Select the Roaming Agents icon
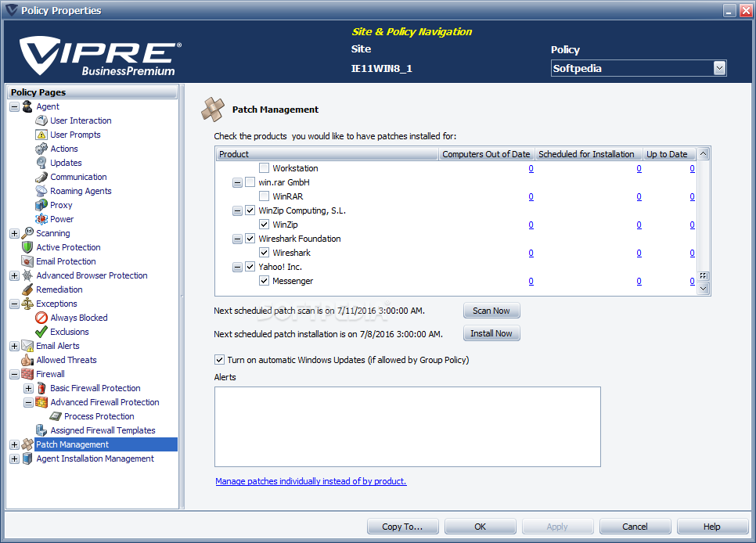 pos(41,191)
